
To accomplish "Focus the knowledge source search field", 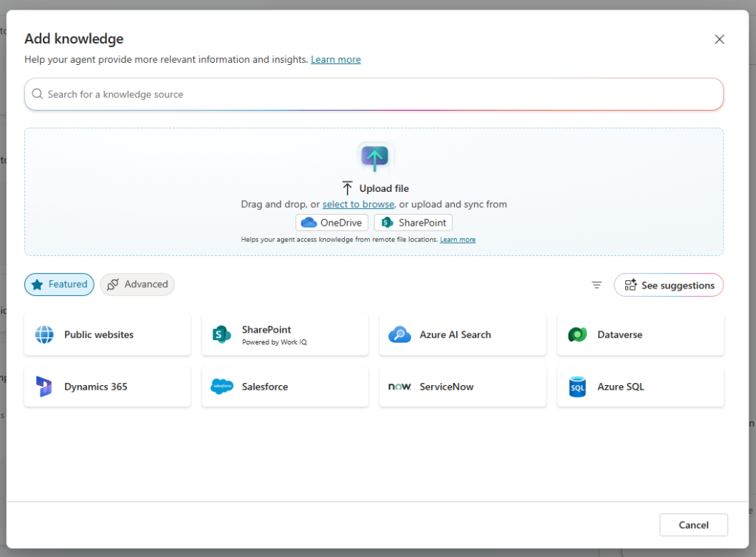I will tap(374, 94).
